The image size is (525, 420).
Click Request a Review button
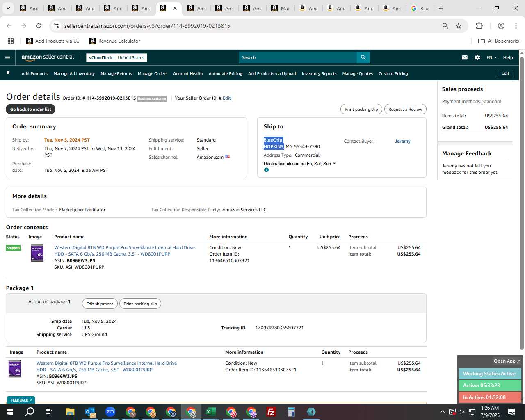point(405,109)
